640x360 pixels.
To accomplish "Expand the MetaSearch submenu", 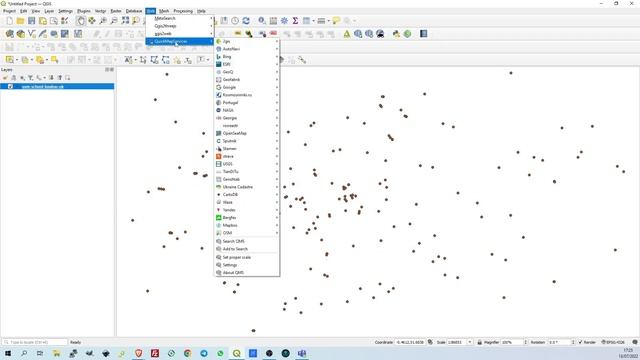I will click(180, 18).
